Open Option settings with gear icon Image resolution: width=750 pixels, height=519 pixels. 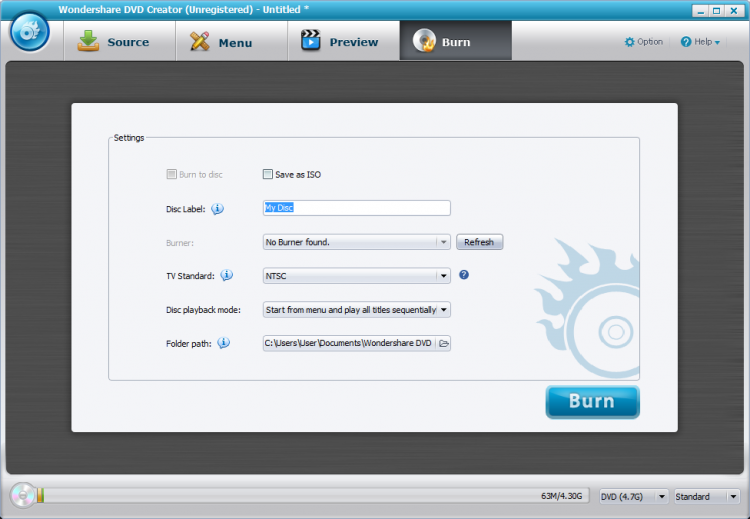[643, 42]
